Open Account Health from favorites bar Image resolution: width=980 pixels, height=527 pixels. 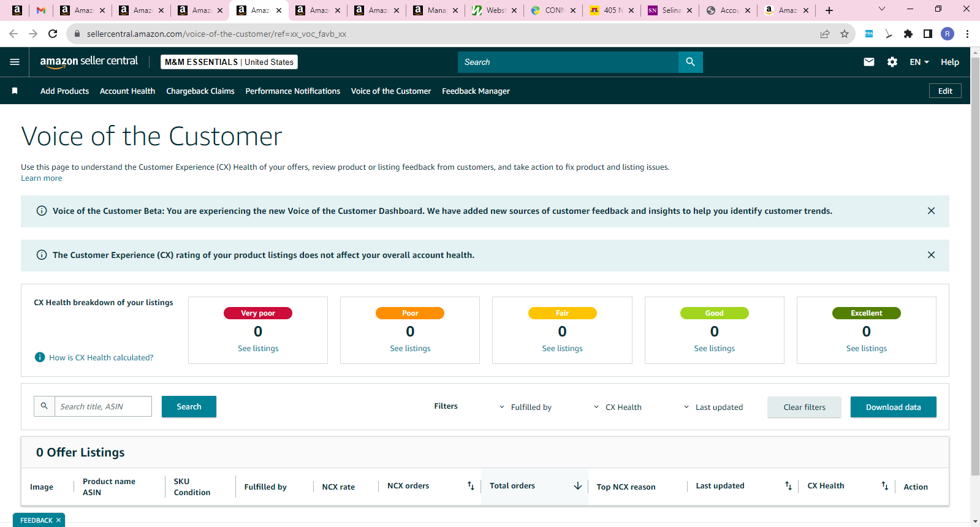(127, 91)
